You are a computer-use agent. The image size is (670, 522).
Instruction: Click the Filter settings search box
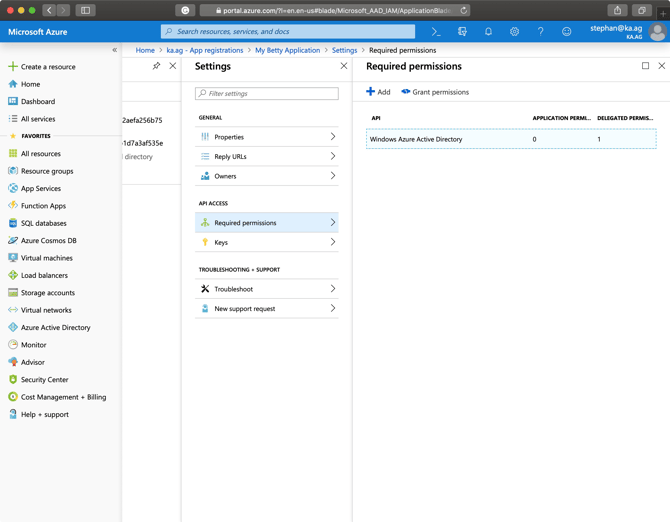[x=267, y=93]
